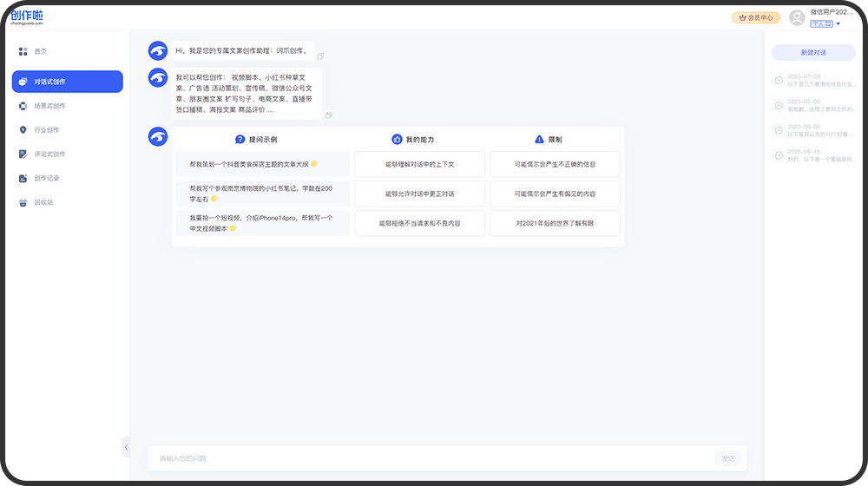This screenshot has width=868, height=486.
Task: Expand the account dropdown arrow
Action: click(x=838, y=24)
